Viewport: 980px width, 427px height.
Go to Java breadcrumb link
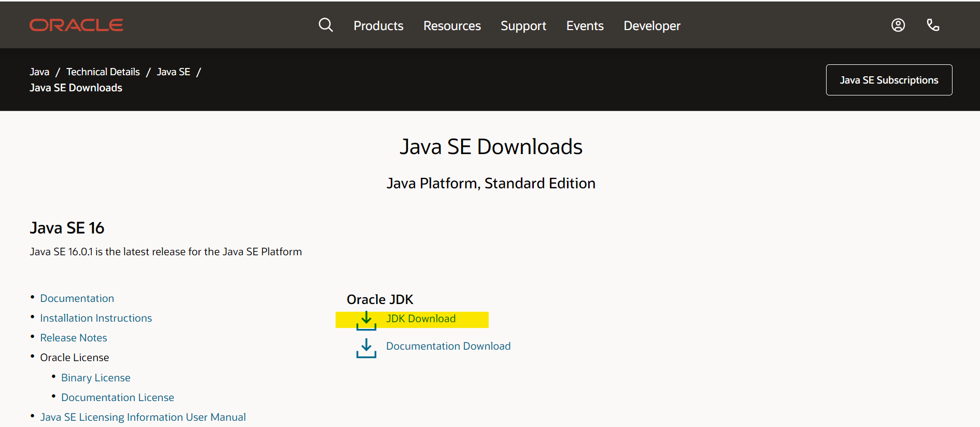pos(39,72)
